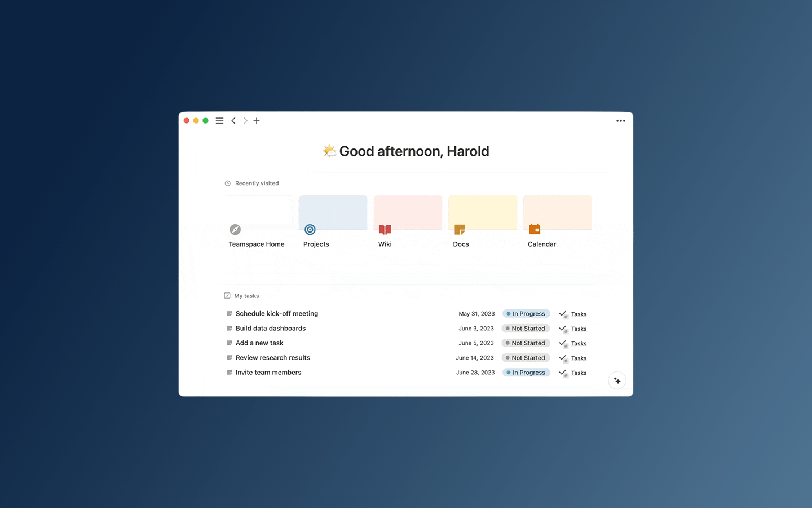Viewport: 812px width, 508px height.
Task: Change status of Schedule kick-off meeting
Action: pos(526,314)
